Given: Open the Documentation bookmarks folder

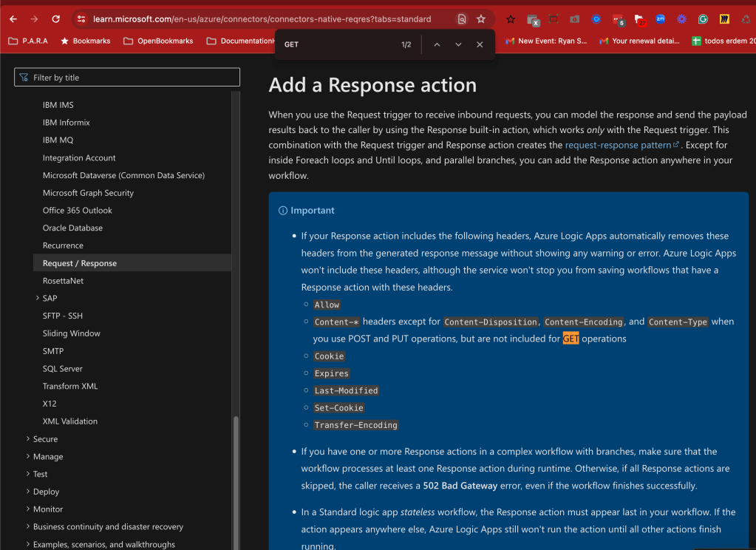Looking at the screenshot, I should click(241, 41).
